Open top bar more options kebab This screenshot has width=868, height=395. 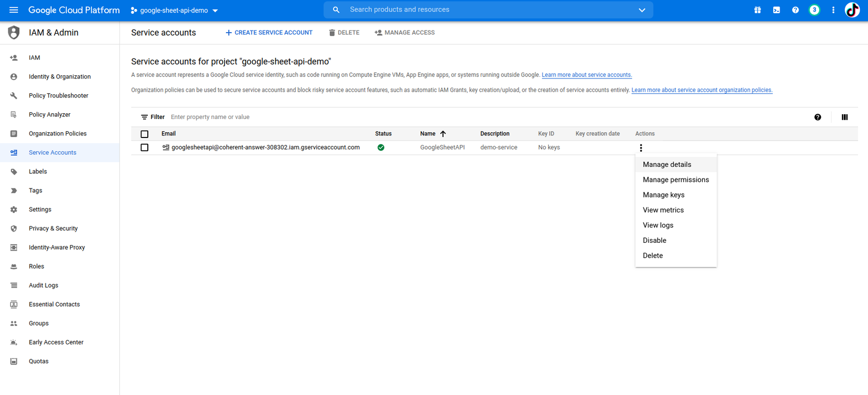point(833,10)
